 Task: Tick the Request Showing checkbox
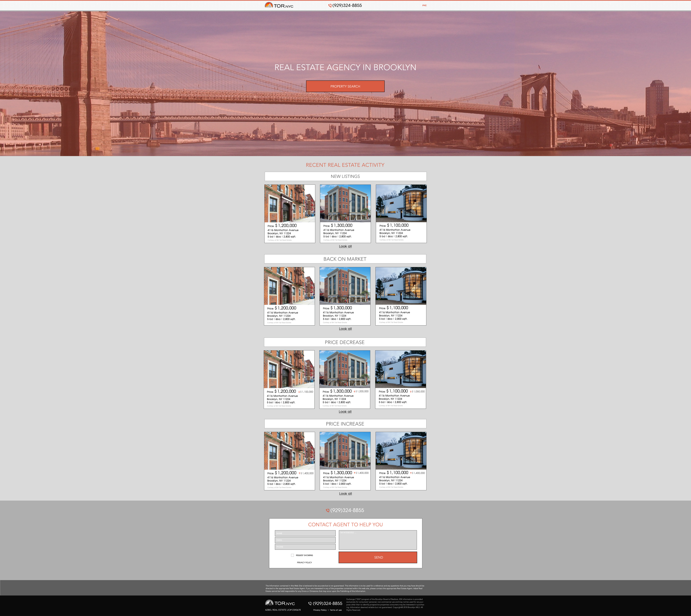pyautogui.click(x=292, y=555)
